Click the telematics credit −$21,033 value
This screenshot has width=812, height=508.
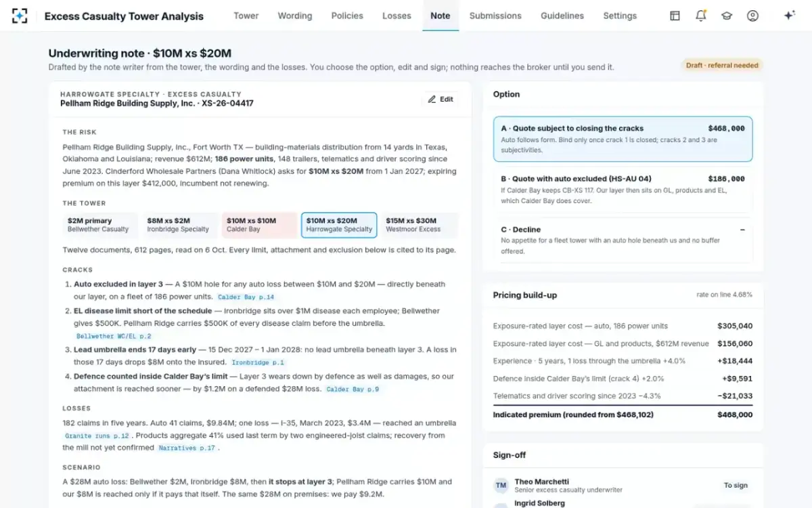pyautogui.click(x=734, y=396)
